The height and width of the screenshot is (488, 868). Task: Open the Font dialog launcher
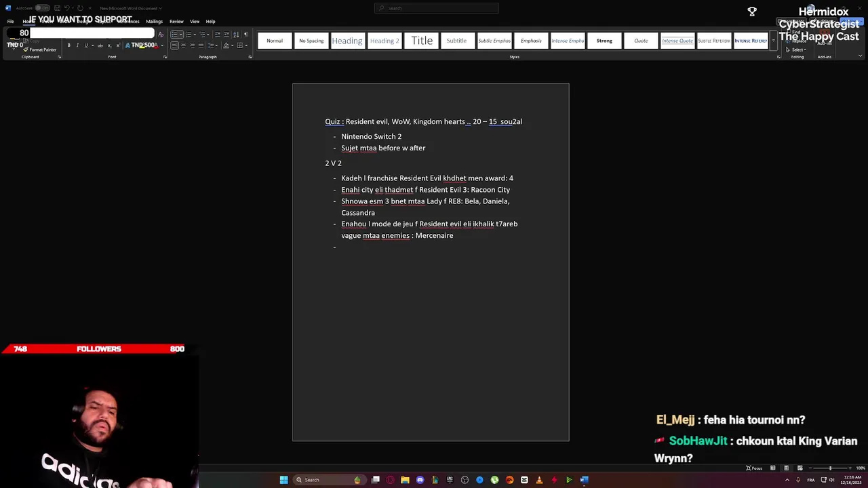(x=165, y=57)
